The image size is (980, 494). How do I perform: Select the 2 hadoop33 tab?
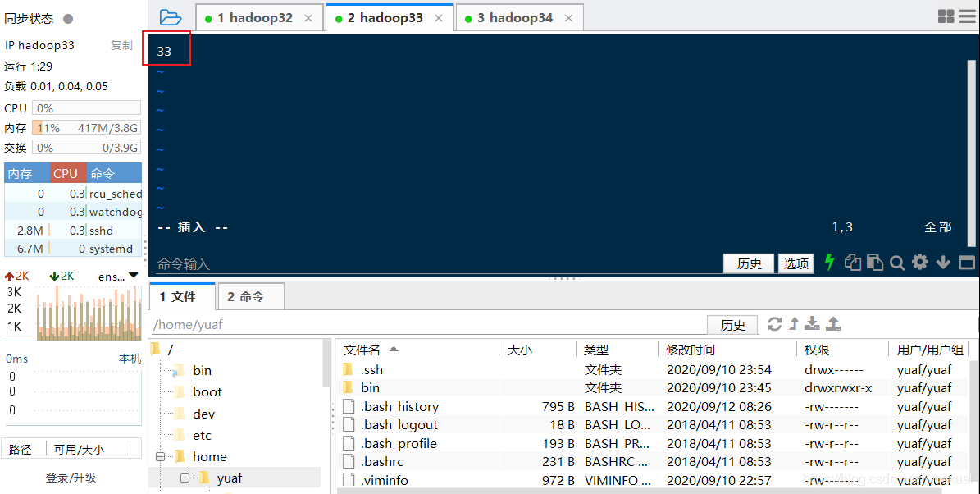390,17
